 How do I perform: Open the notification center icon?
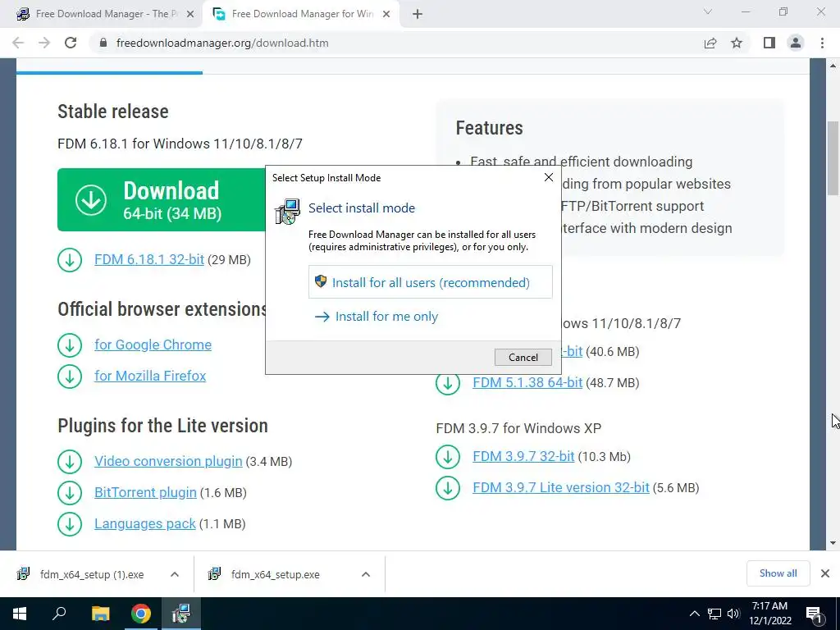(x=814, y=614)
